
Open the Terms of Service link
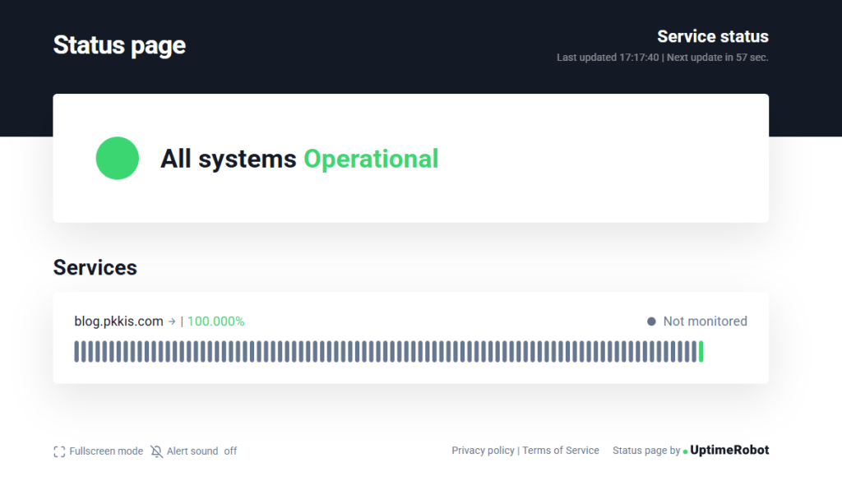[561, 451]
